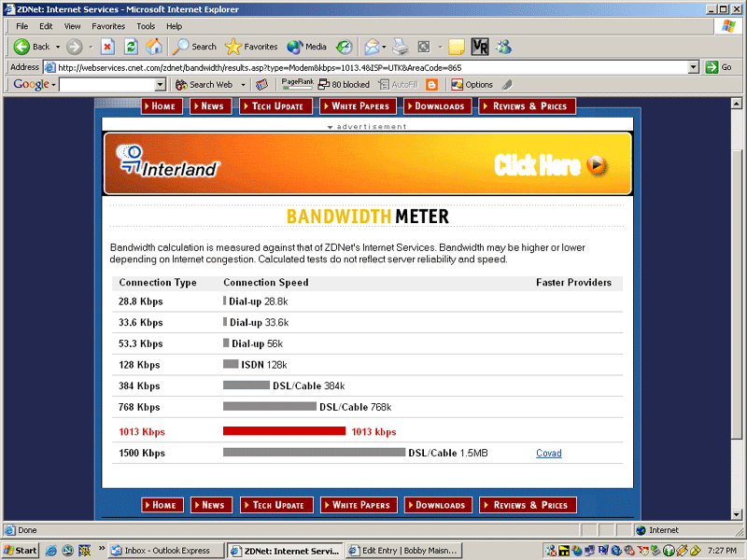Switch to Inbox - Outlook Express taskbar button

[167, 551]
